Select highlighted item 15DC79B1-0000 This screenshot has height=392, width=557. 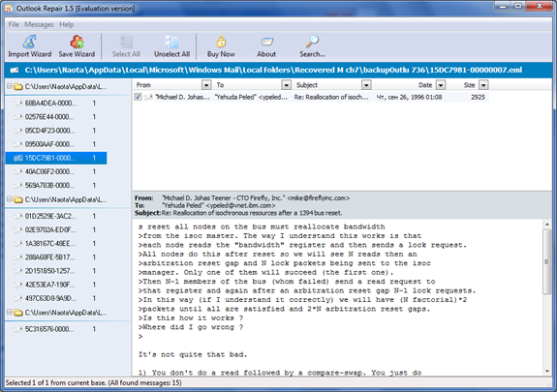tap(56, 158)
